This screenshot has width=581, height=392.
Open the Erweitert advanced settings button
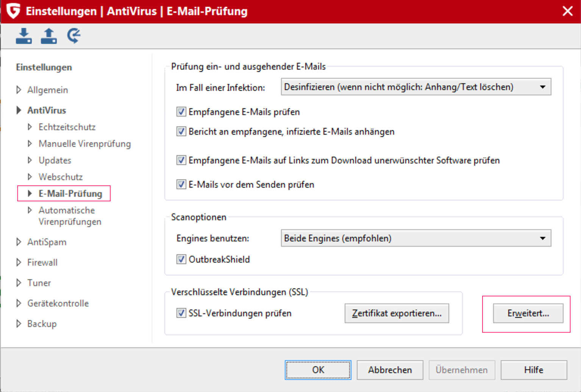pyautogui.click(x=528, y=313)
